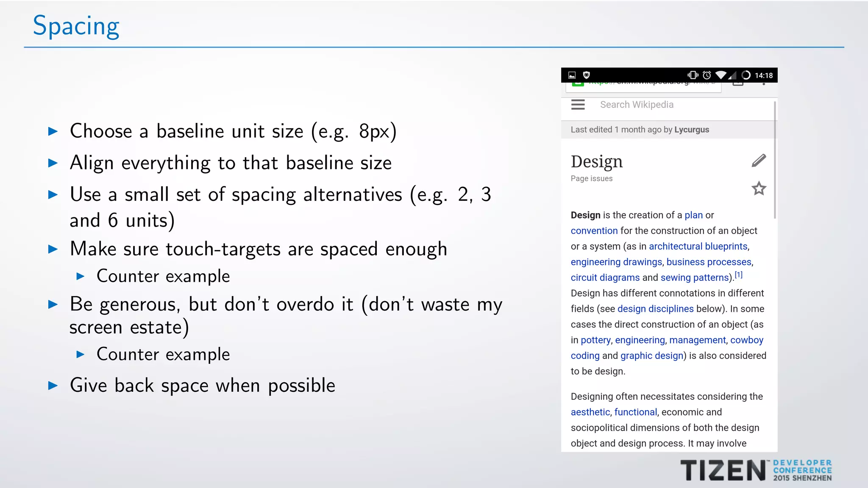
Task: Open the Lycurgus user link
Action: (692, 130)
